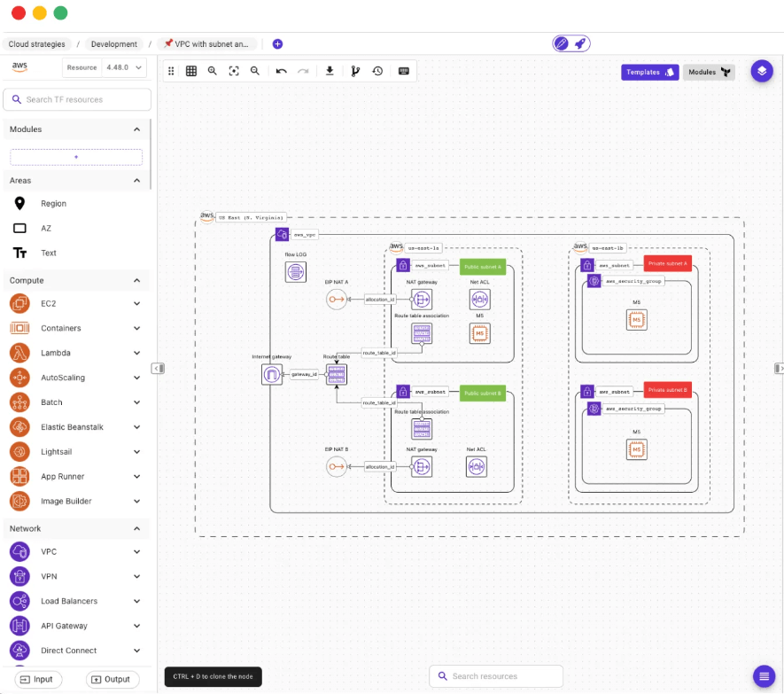The image size is (784, 694).
Task: Select the VPC with subnet tab
Action: (x=207, y=44)
